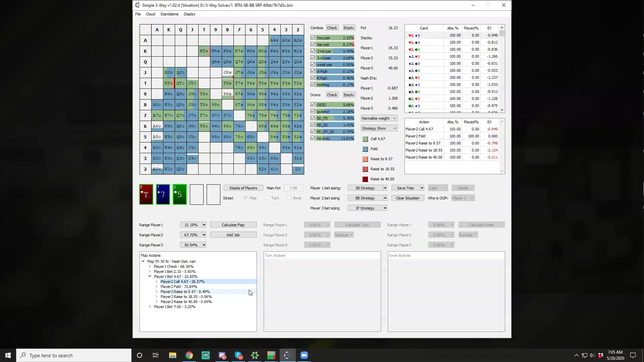The height and width of the screenshot is (362, 644).
Task: Click the Ten of hearts board card
Action: coord(146,194)
